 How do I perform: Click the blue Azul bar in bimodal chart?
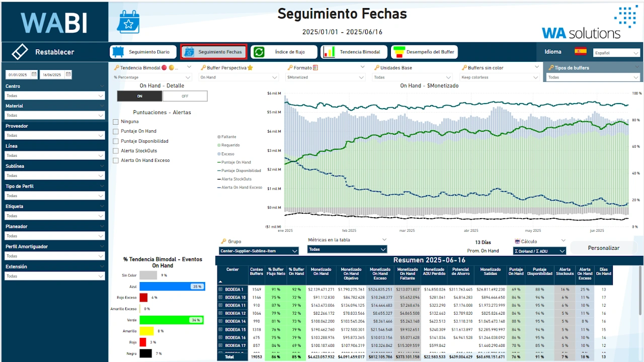coord(172,287)
